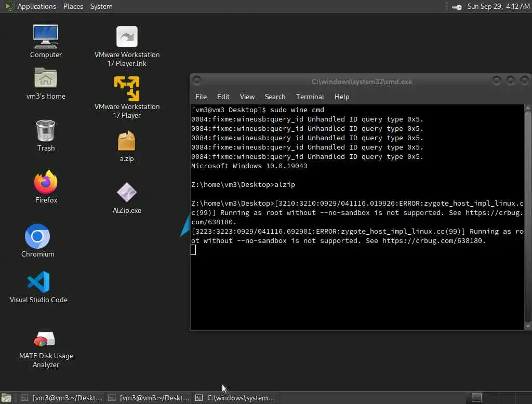Screen dimensions: 532x404
Task: Click 'Microsoft Windows 10.0.19043' line
Action: (x=249, y=166)
